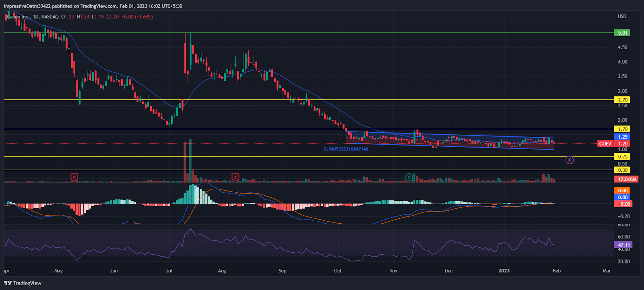The height and width of the screenshot is (290, 644).
Task: Select the green 5.01 price label
Action: pyautogui.click(x=622, y=33)
